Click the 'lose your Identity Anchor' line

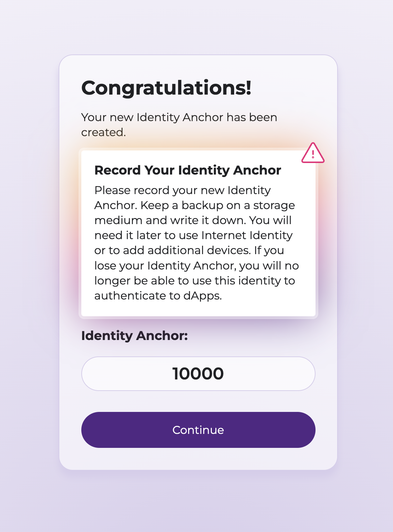[165, 266]
